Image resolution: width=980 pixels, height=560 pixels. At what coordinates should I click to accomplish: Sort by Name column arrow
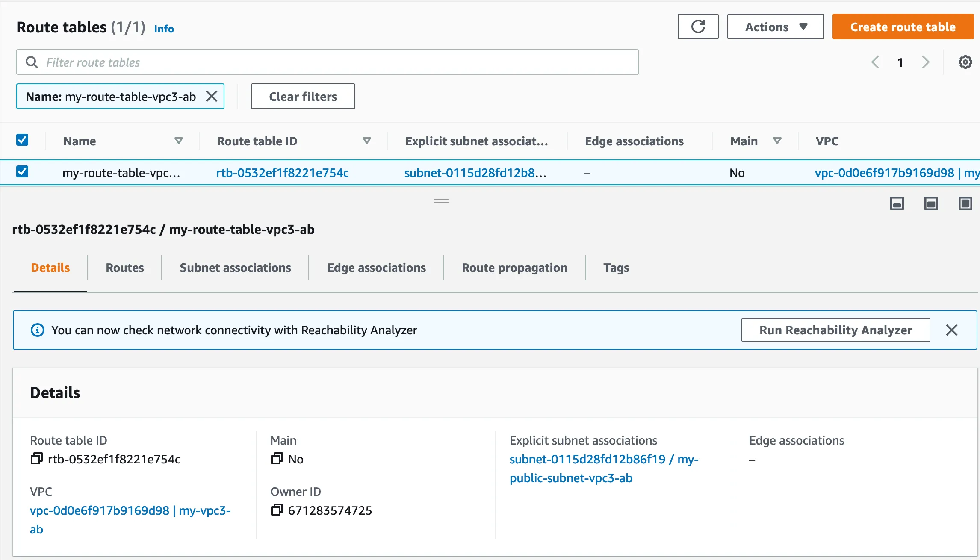coord(179,141)
